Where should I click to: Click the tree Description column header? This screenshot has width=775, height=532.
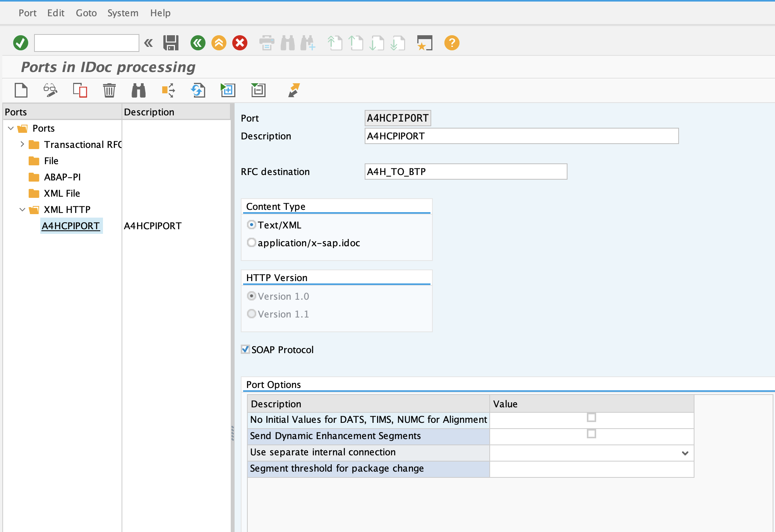click(176, 112)
